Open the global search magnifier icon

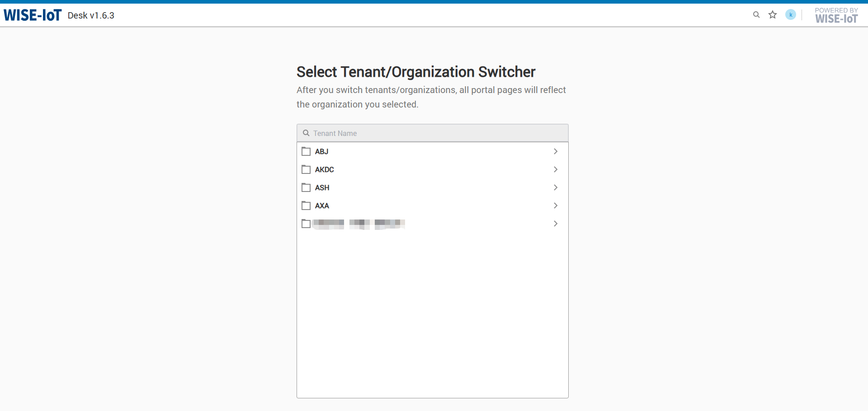[756, 14]
